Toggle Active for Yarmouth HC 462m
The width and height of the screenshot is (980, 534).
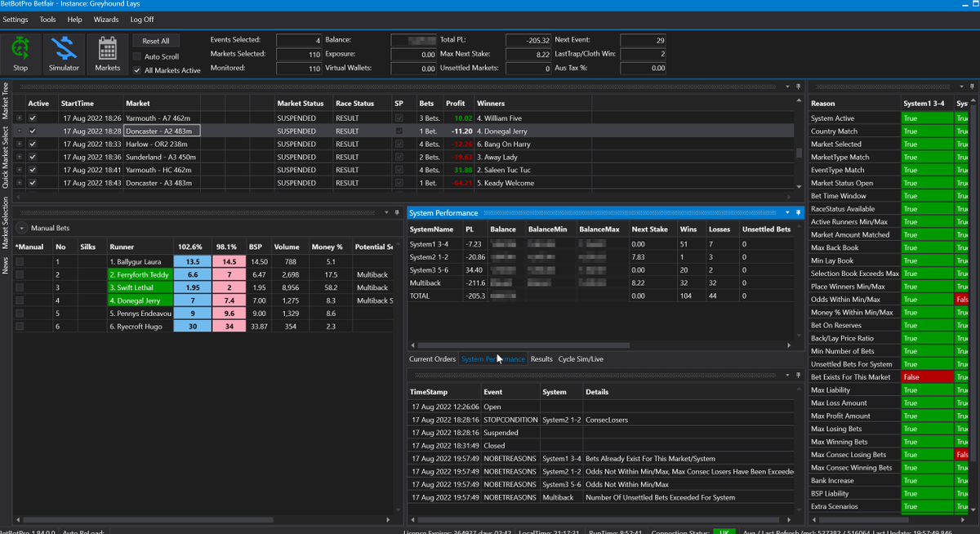pyautogui.click(x=33, y=170)
